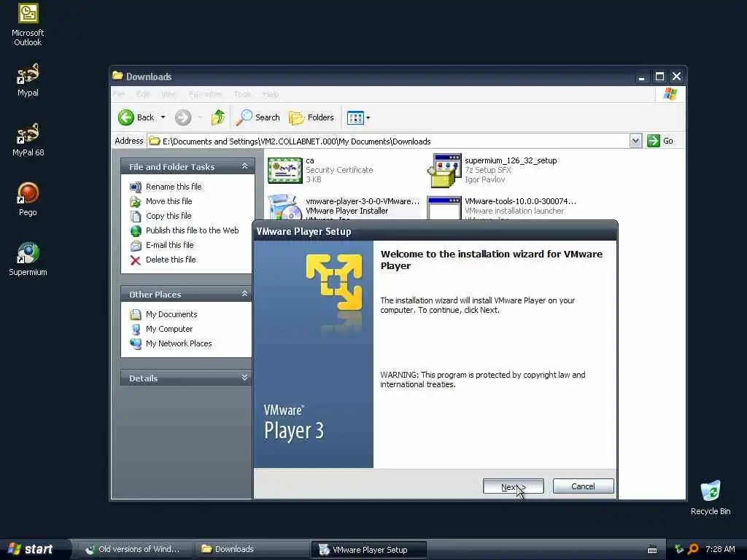Select the MyPal 68 desktop shortcut
This screenshot has height=560, width=747.
click(x=28, y=140)
